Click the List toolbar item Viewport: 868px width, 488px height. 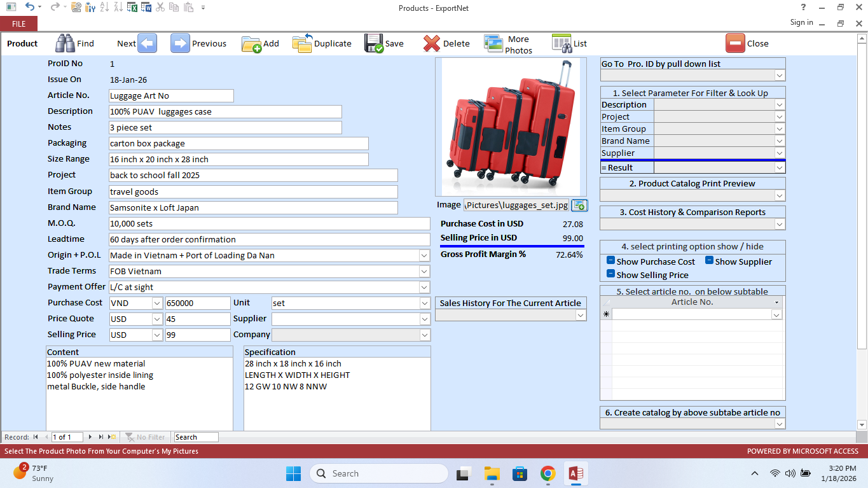pos(562,43)
